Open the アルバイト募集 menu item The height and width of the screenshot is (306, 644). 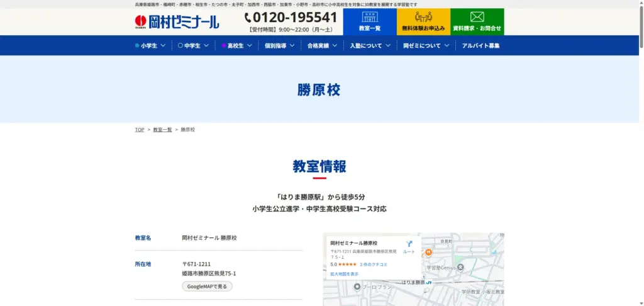[x=480, y=46]
